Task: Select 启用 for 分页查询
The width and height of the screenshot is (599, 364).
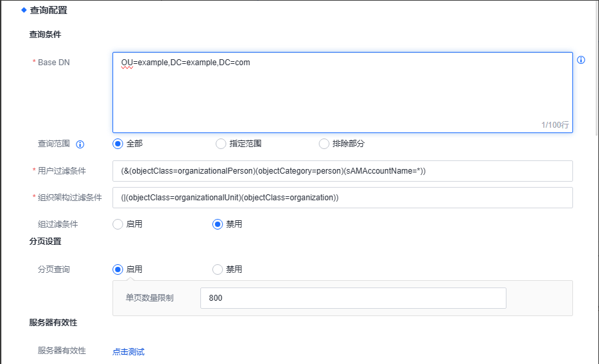Action: (x=118, y=270)
